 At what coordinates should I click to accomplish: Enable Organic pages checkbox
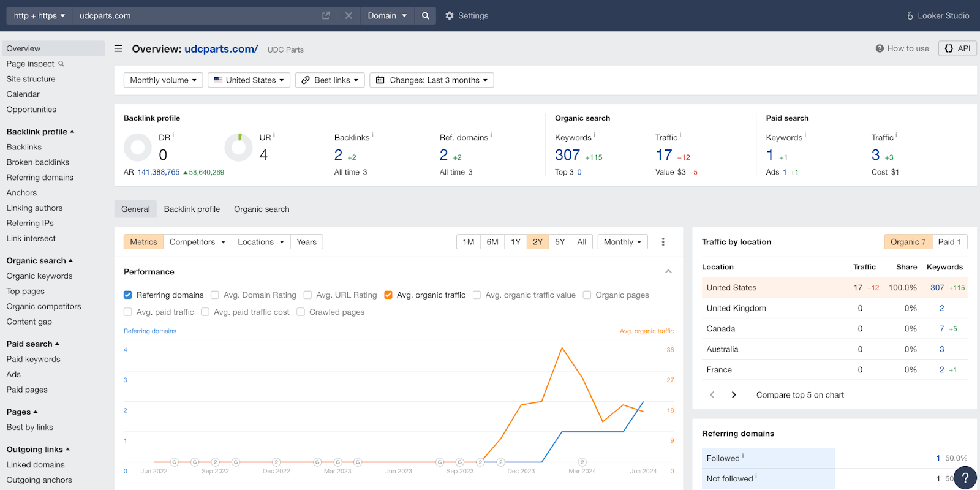[x=587, y=295]
